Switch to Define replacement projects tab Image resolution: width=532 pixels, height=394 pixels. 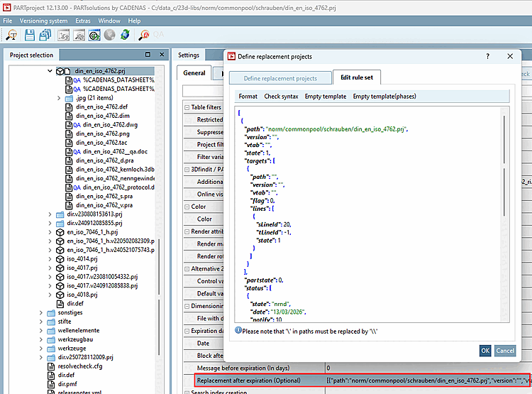pos(280,78)
